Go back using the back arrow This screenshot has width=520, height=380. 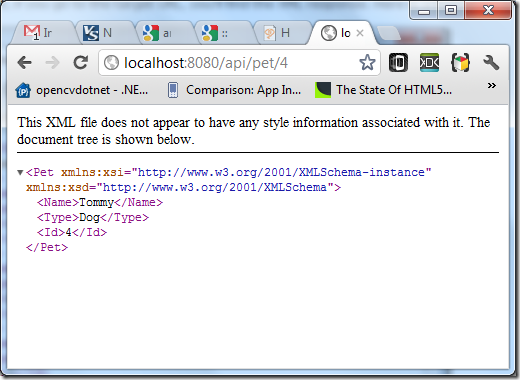25,62
